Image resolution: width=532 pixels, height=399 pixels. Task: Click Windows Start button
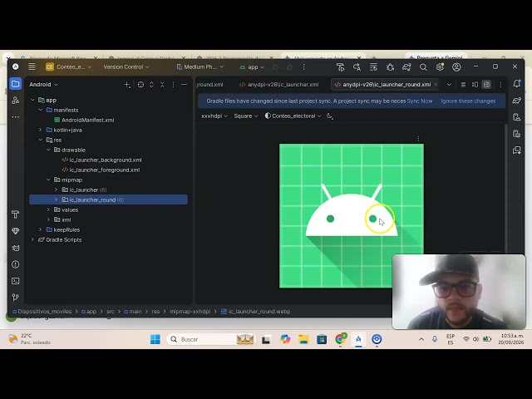[x=155, y=339]
